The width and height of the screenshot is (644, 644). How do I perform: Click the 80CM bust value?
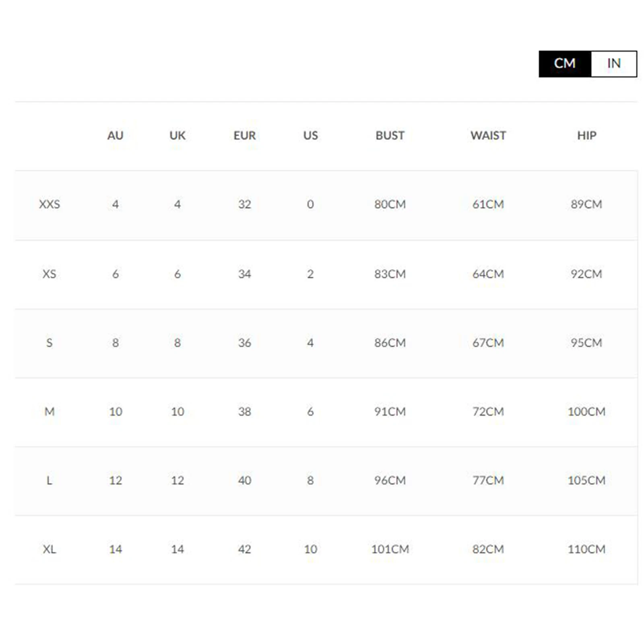[390, 204]
